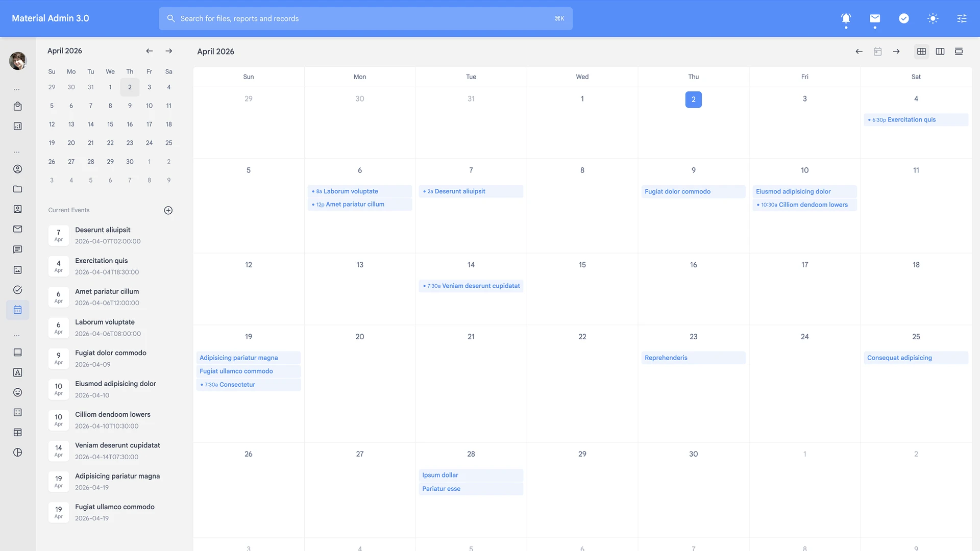Navigate main calendar to next month
This screenshot has height=551, width=980.
click(896, 52)
